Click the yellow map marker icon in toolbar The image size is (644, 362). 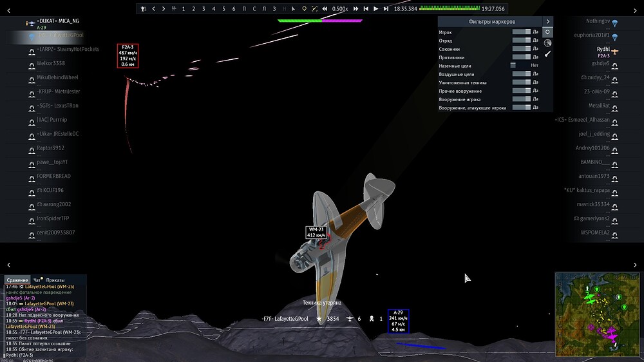304,8
